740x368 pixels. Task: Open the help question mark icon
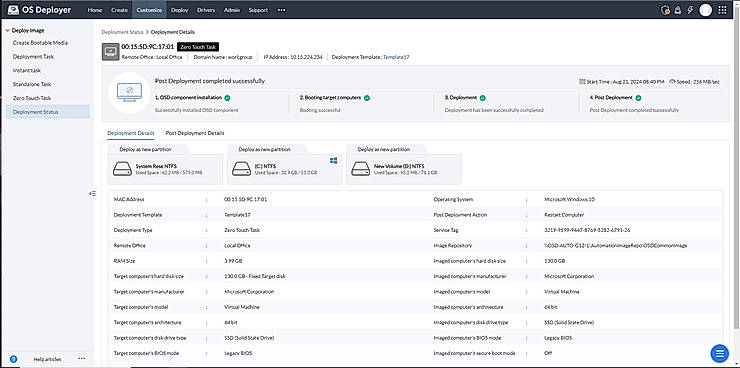[x=13, y=359]
